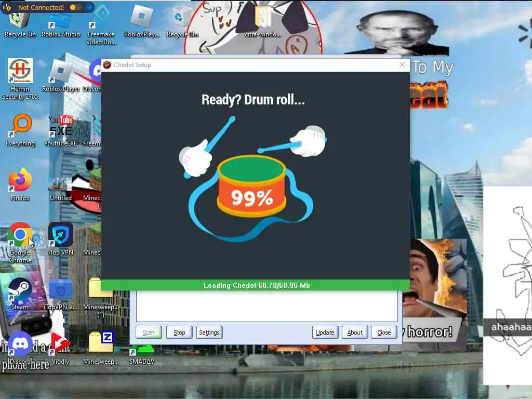Toggle the Not Connected VPN switch

tap(75, 7)
